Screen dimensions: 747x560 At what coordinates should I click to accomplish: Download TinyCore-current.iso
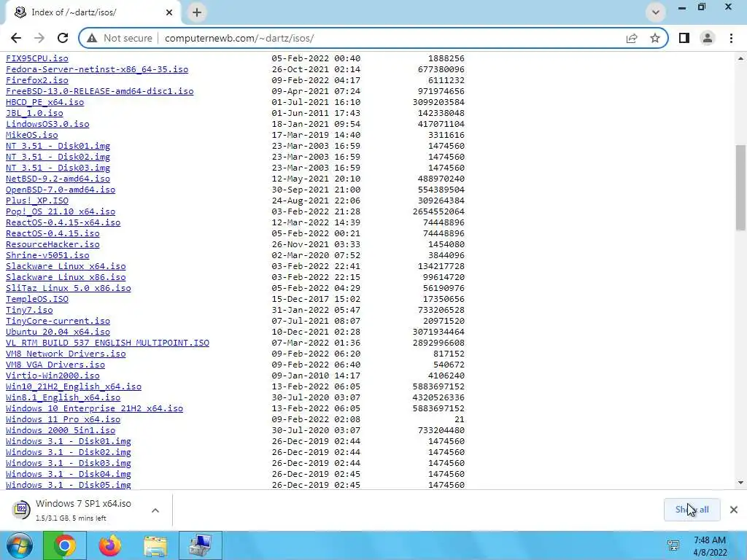point(58,322)
